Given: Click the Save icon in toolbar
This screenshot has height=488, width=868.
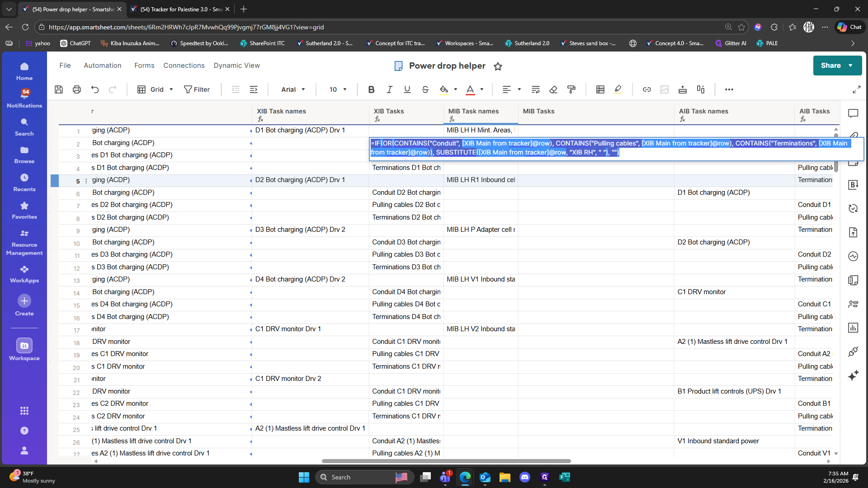Looking at the screenshot, I should pos(59,89).
